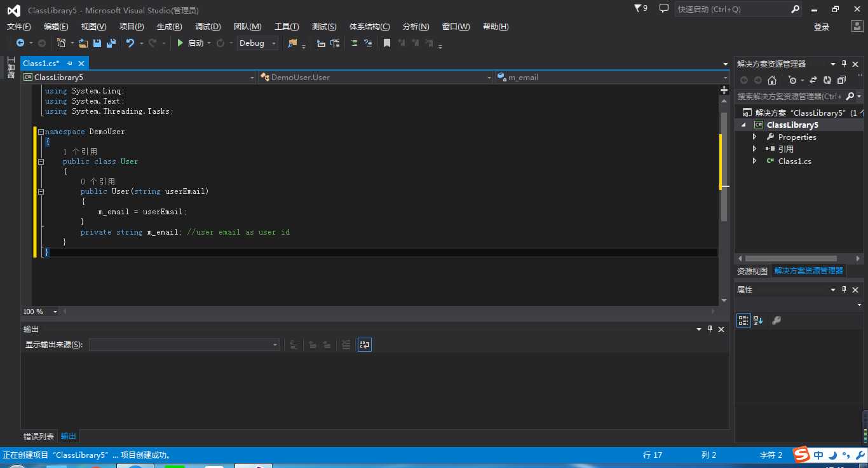Open the 帮助(H) help menu
The height and width of the screenshot is (468, 868).
496,27
